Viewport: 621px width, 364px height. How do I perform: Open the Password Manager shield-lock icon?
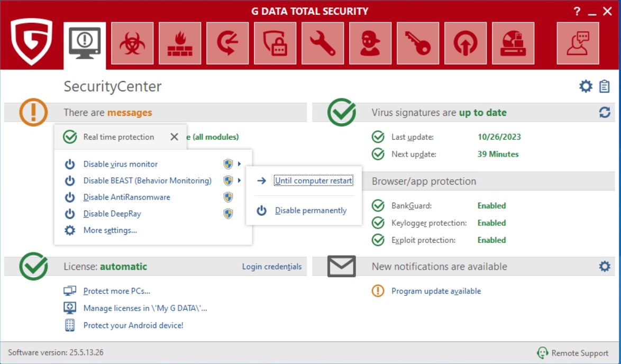tap(275, 43)
